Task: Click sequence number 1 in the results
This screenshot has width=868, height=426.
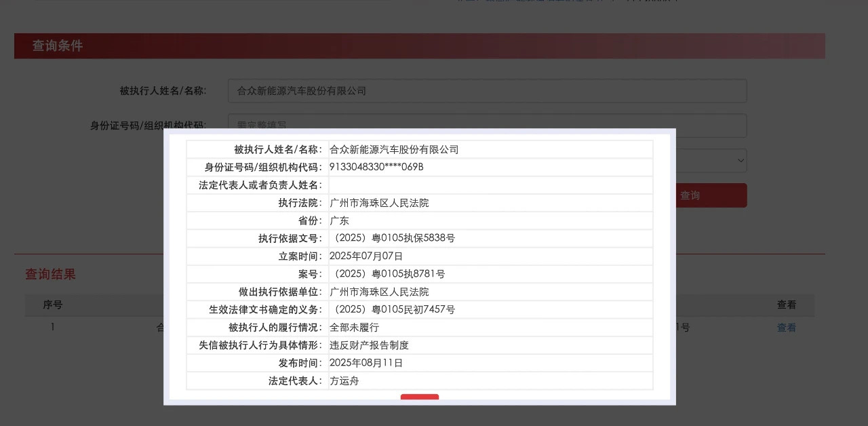Action: [x=53, y=328]
